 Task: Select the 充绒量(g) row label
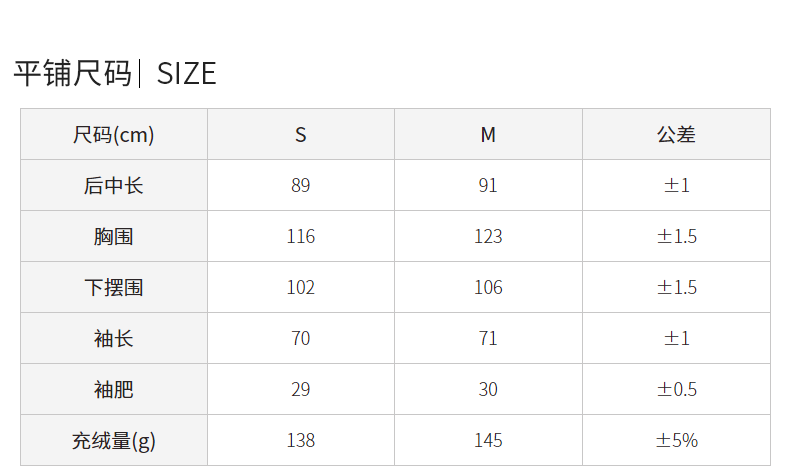point(114,440)
